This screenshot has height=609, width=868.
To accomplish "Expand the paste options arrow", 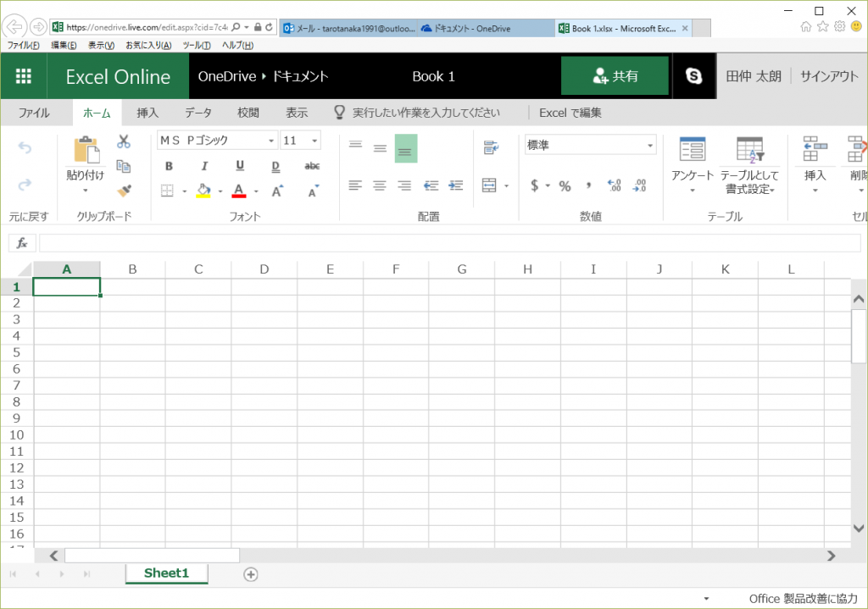I will (86, 191).
